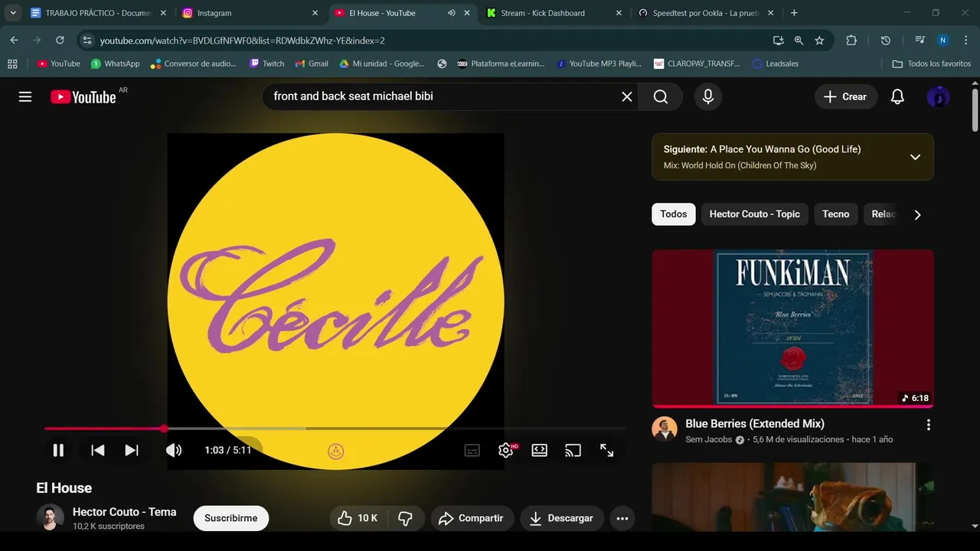The width and height of the screenshot is (980, 551).
Task: Open the Twitch bookmark
Action: (x=266, y=64)
